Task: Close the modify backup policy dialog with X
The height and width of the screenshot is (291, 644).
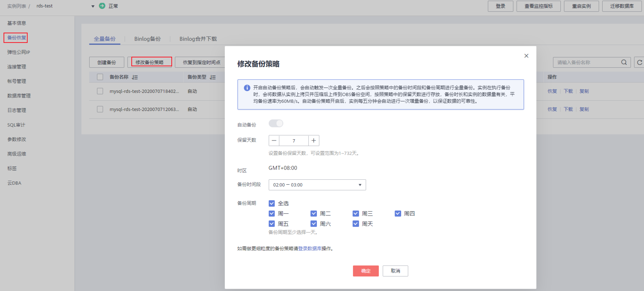Action: pyautogui.click(x=526, y=56)
